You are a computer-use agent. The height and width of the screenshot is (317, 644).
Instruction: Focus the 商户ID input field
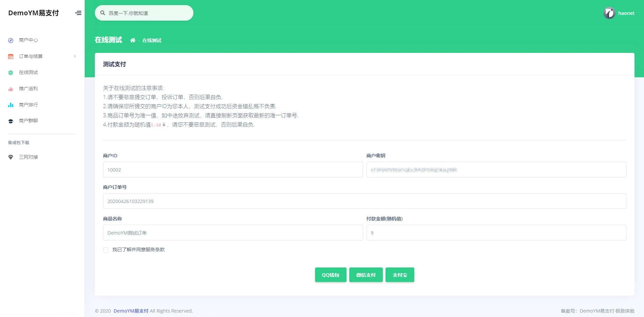[x=233, y=170]
